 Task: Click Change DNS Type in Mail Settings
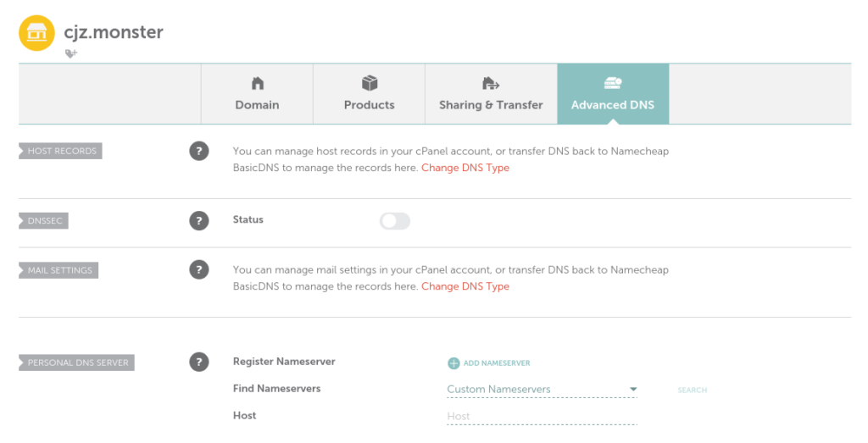465,286
